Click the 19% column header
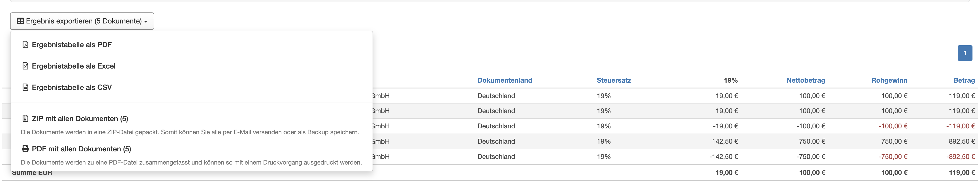The image size is (980, 192). (731, 80)
